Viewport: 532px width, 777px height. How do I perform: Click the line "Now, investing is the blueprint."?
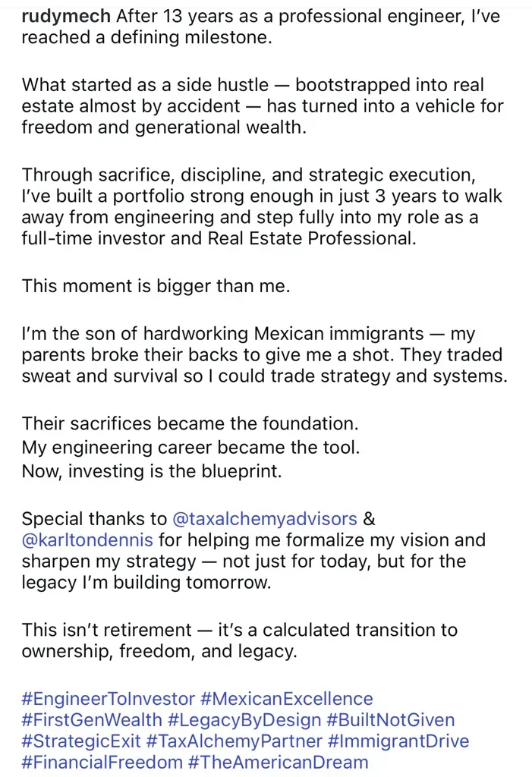(x=152, y=471)
